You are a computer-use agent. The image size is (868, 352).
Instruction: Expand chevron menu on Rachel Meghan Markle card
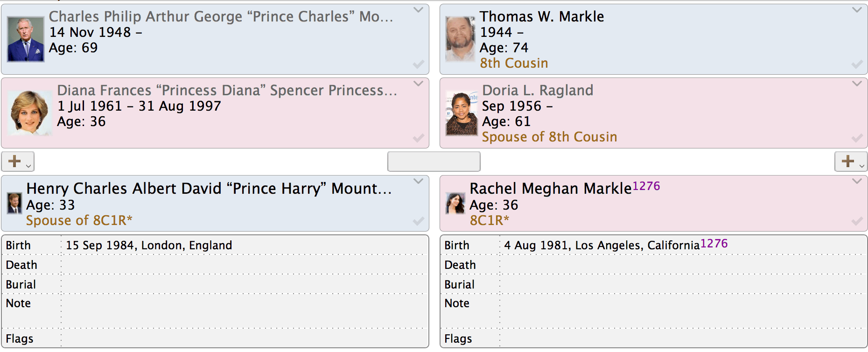[857, 181]
